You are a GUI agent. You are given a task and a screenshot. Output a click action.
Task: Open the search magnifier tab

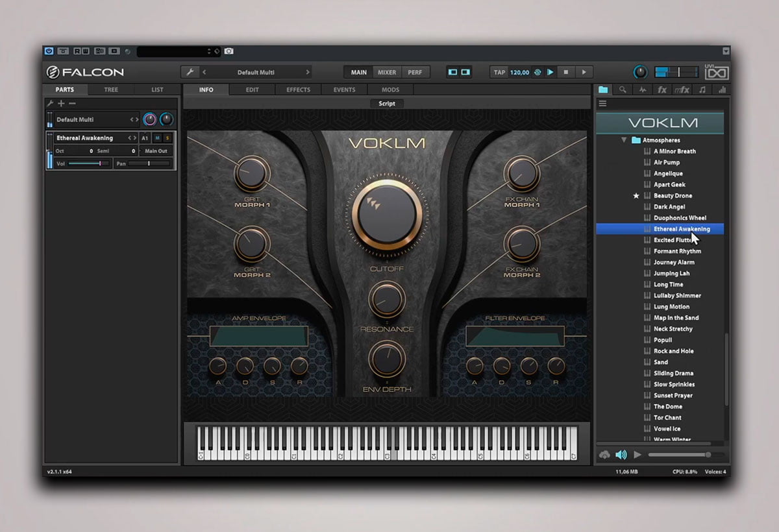click(x=623, y=90)
